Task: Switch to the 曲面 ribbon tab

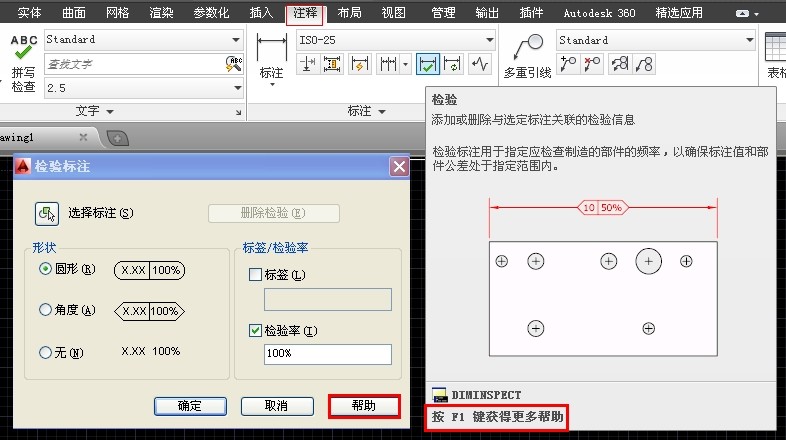Action: 74,13
